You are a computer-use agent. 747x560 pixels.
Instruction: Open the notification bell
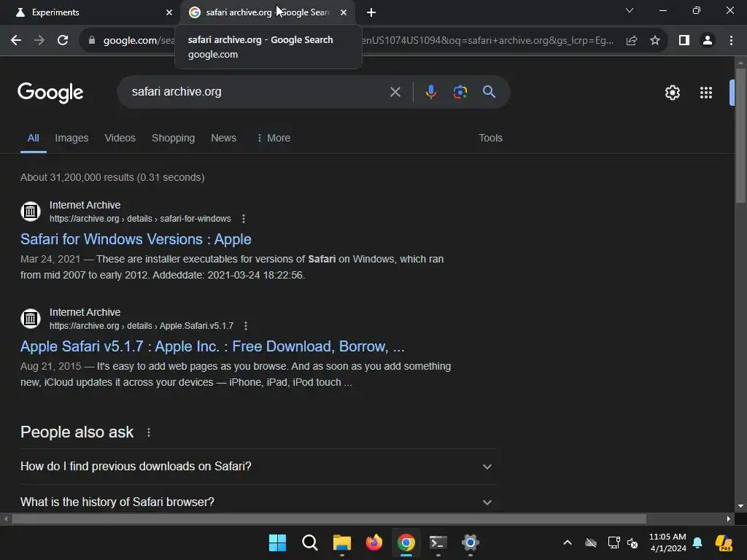[x=697, y=542]
